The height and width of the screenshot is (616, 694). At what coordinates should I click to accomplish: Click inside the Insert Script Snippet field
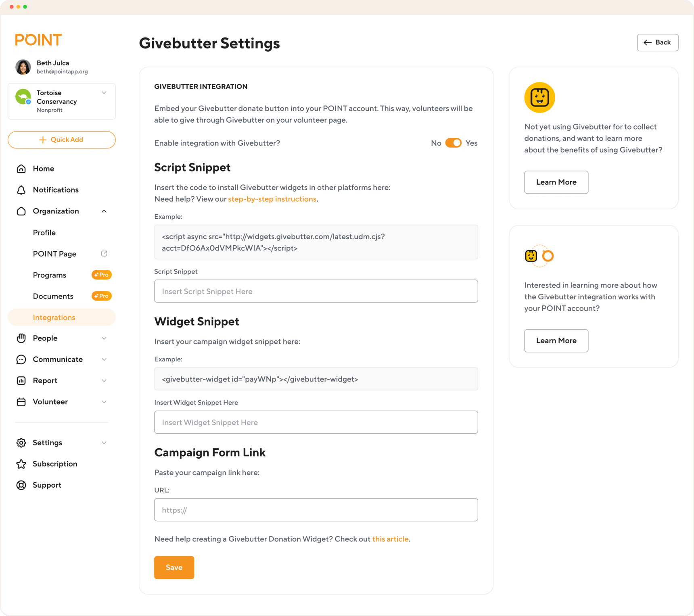pyautogui.click(x=316, y=291)
